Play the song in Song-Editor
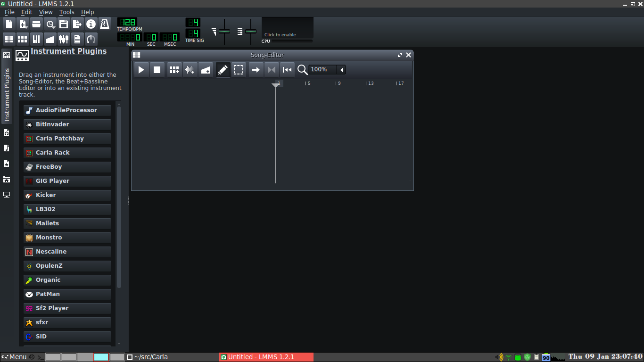The image size is (644, 362). pyautogui.click(x=141, y=70)
